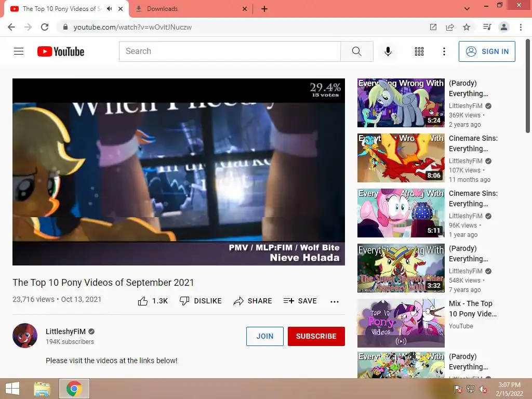Share this page from address bar
Viewport: 532px width, 399px height.
point(450,27)
